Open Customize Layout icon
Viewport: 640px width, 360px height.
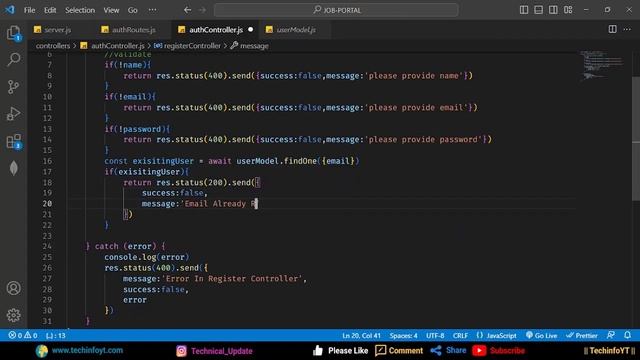pos(568,10)
